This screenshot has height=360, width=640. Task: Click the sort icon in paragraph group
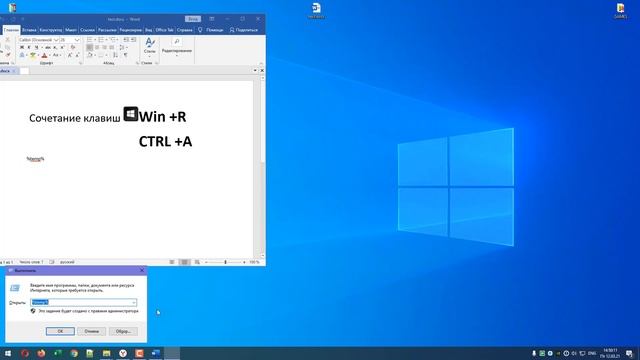pyautogui.click(x=116, y=55)
